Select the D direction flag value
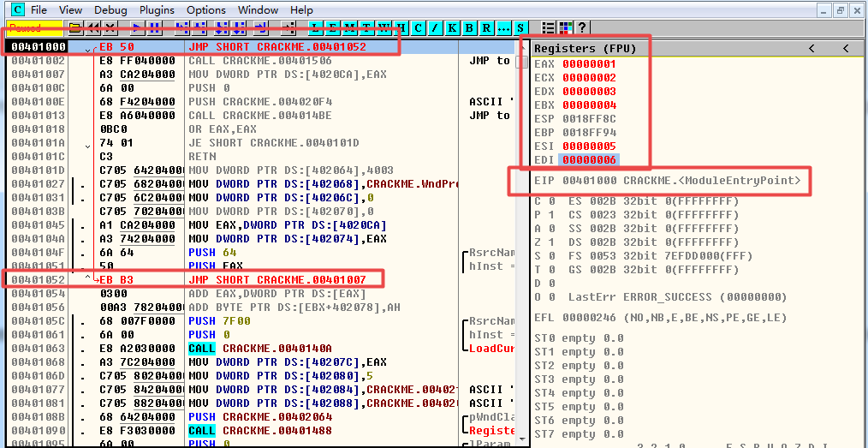Screen dimensions: 868x448 [552, 284]
